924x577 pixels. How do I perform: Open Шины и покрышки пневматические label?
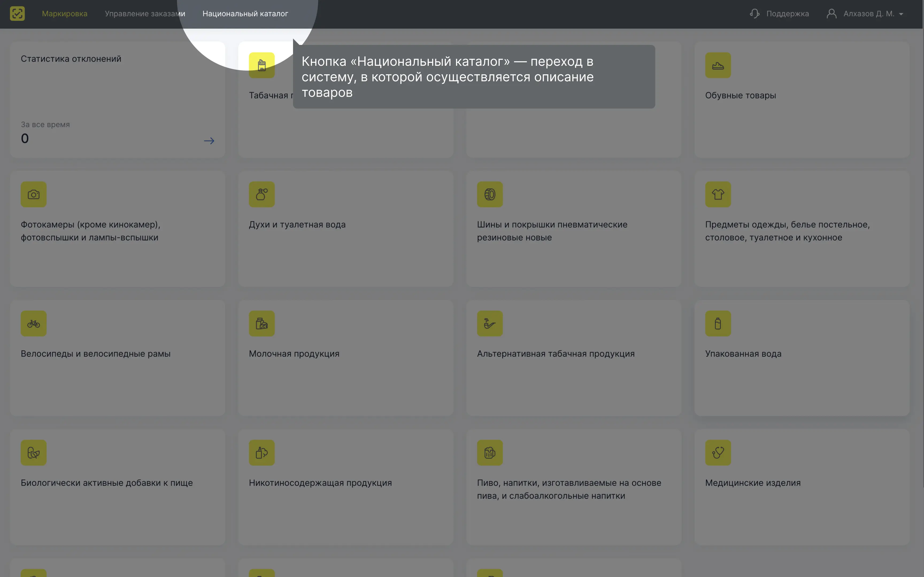[x=552, y=231]
